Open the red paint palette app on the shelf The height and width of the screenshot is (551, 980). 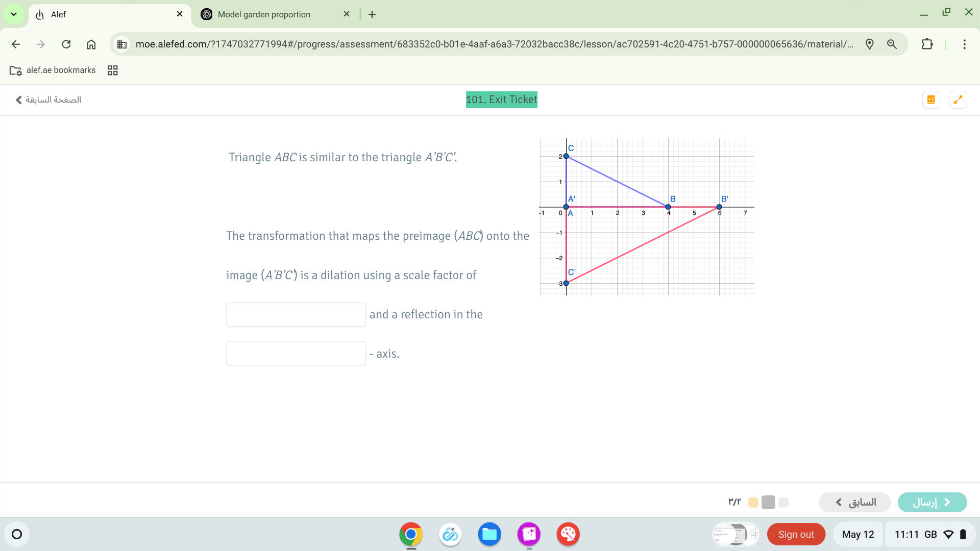coord(568,534)
